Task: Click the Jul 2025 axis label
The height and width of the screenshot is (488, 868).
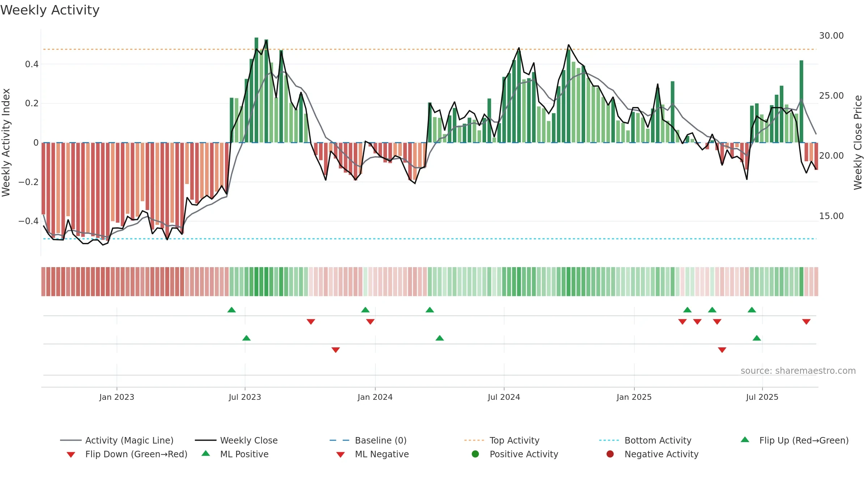Action: click(x=762, y=397)
